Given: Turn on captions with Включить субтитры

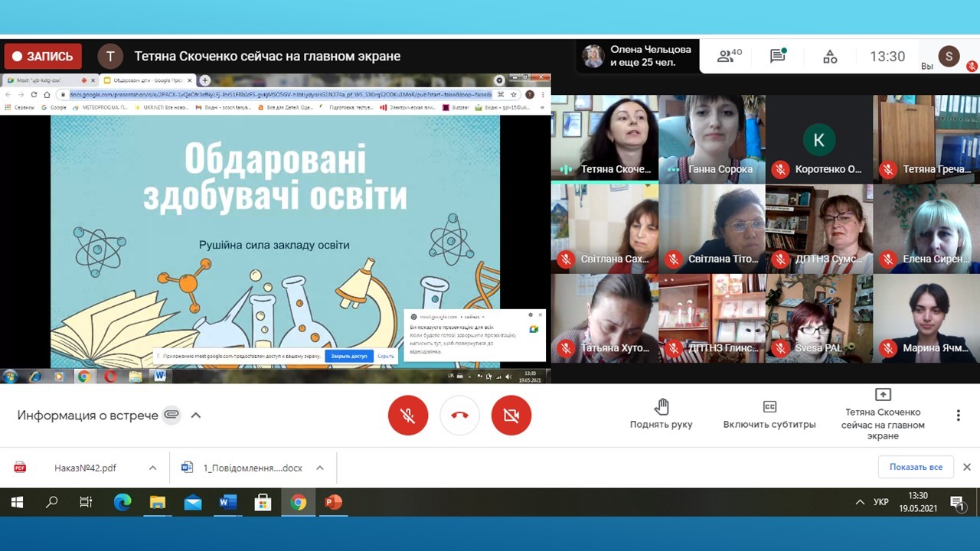Looking at the screenshot, I should pos(769,414).
